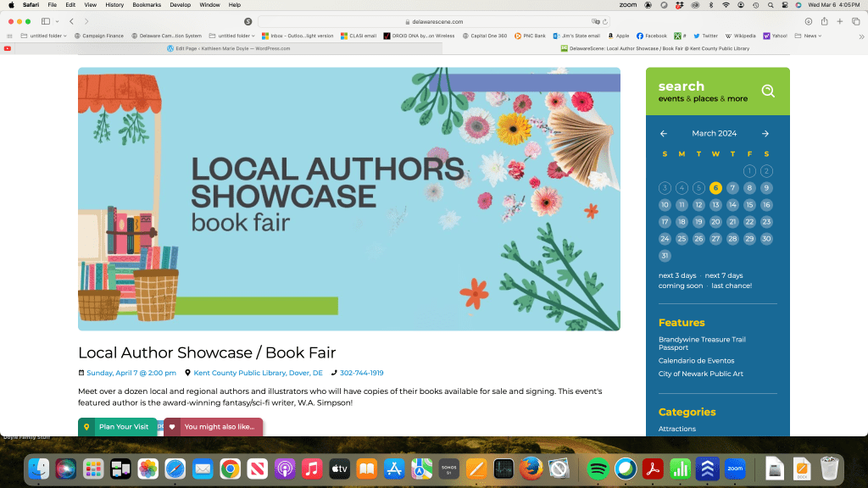Open a new tab with plus icon
868x488 pixels.
(839, 21)
